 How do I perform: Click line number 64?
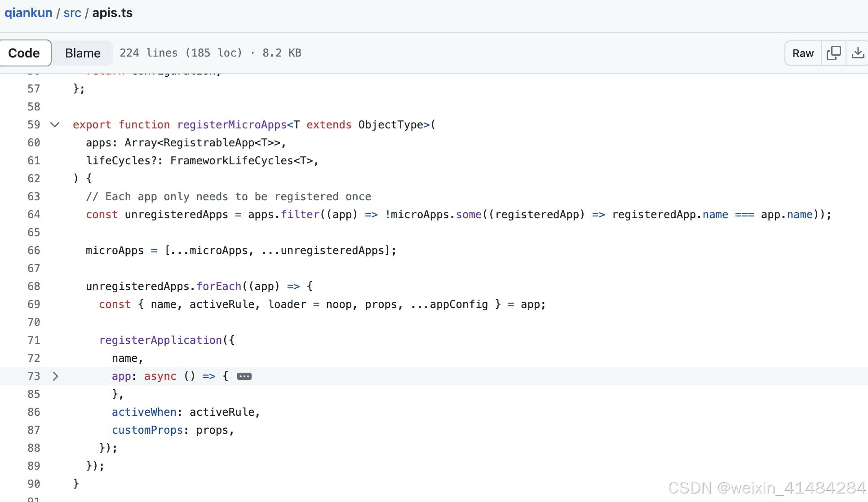[34, 215]
